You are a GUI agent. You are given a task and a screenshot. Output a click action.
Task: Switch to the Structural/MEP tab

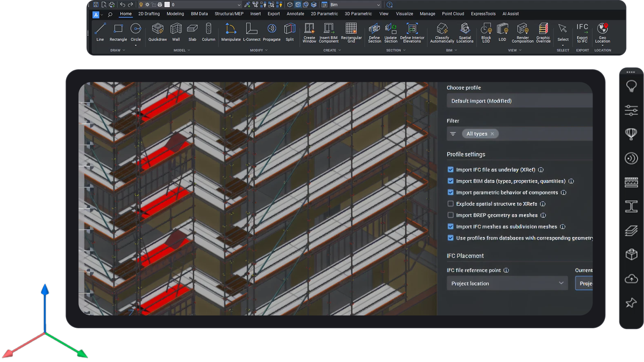(229, 14)
